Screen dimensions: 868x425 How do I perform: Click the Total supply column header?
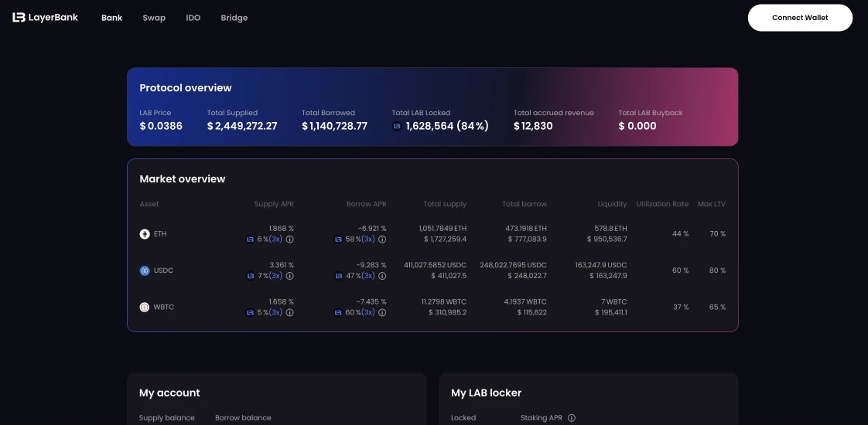445,204
